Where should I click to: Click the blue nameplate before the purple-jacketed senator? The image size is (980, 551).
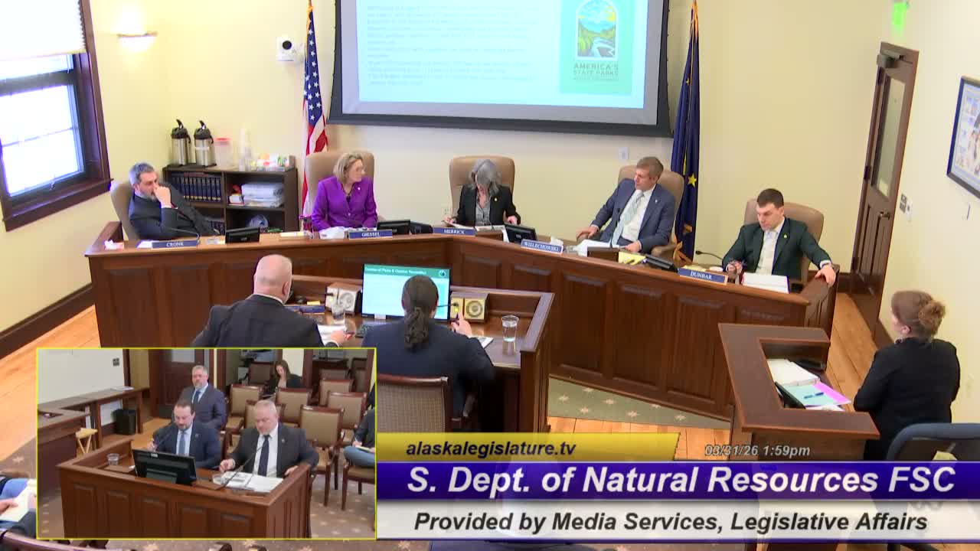point(370,234)
